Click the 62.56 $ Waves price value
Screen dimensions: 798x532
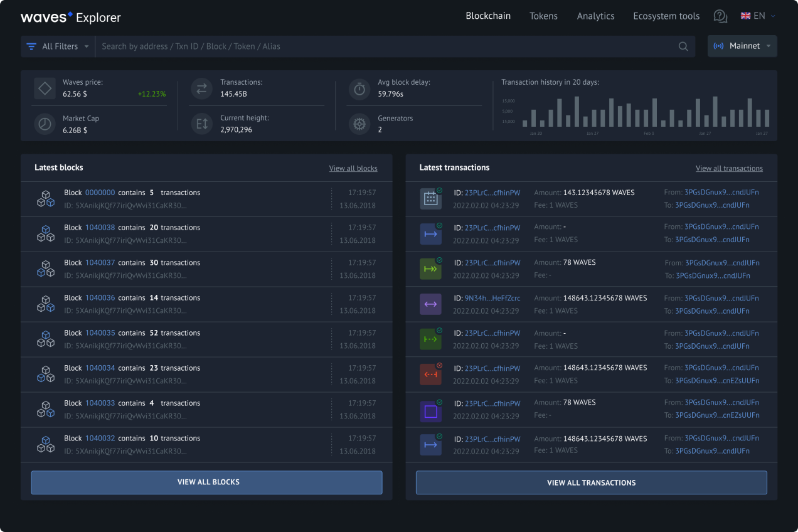(75, 94)
